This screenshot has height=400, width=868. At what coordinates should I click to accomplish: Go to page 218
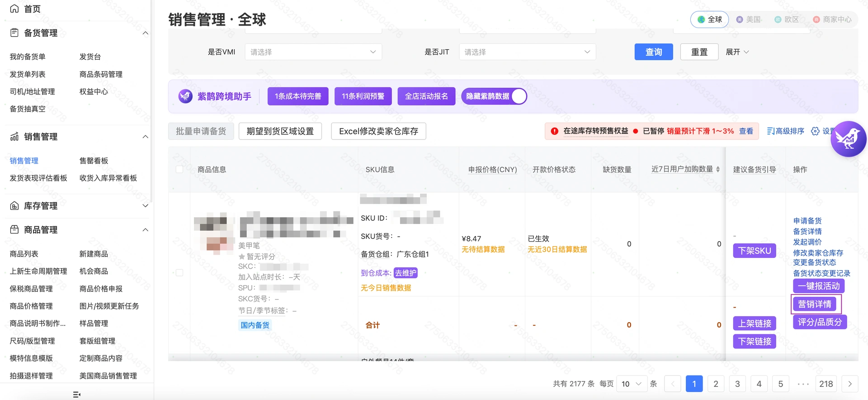tap(826, 384)
